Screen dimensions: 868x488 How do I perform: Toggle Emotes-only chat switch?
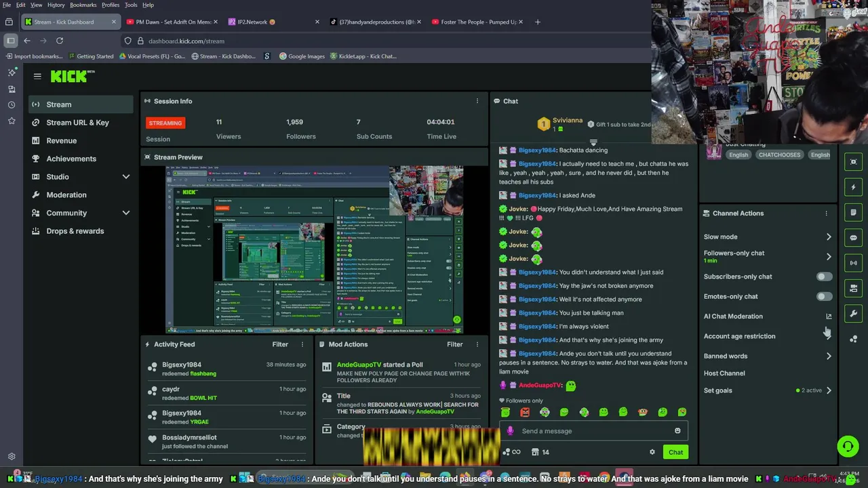[x=824, y=296]
